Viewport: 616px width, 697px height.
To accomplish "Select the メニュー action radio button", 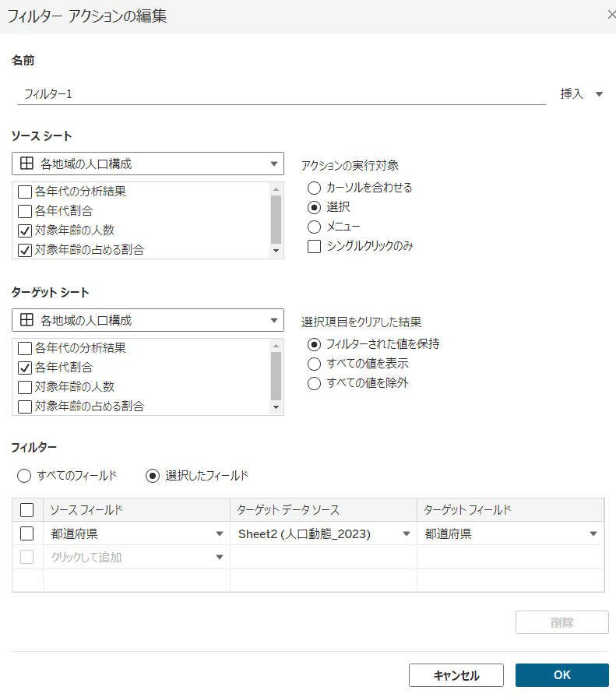I will pyautogui.click(x=314, y=227).
